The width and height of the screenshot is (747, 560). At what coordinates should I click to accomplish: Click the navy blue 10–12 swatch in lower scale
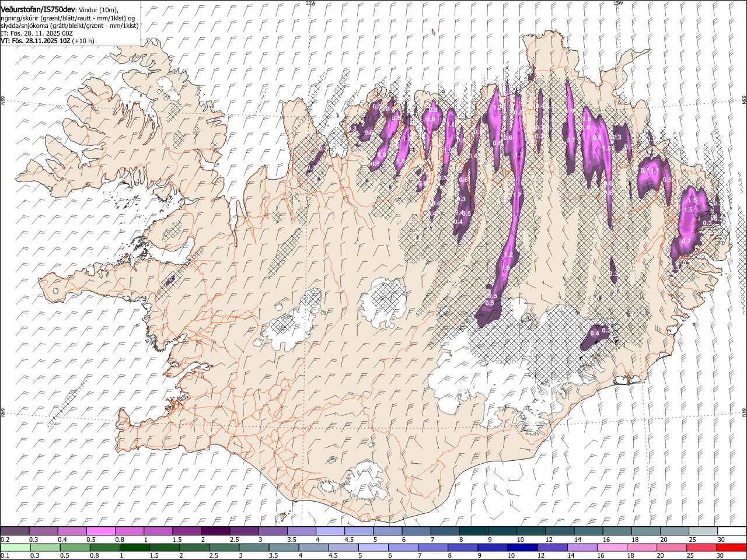point(522,548)
